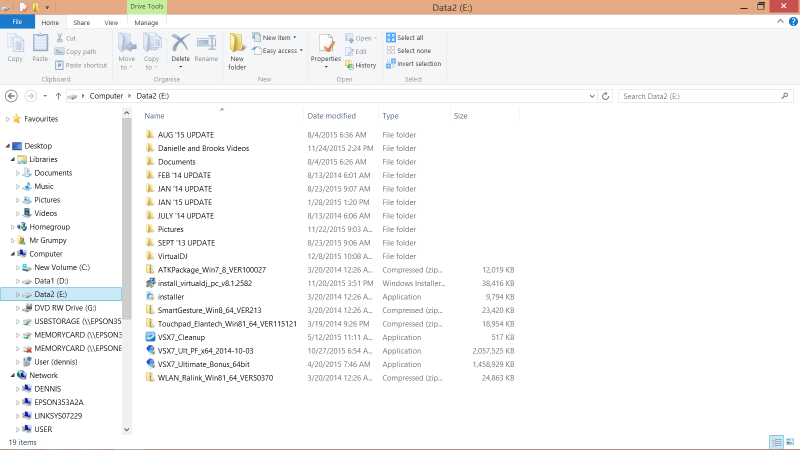Click the VSX7_Cleanup application icon

pos(150,337)
